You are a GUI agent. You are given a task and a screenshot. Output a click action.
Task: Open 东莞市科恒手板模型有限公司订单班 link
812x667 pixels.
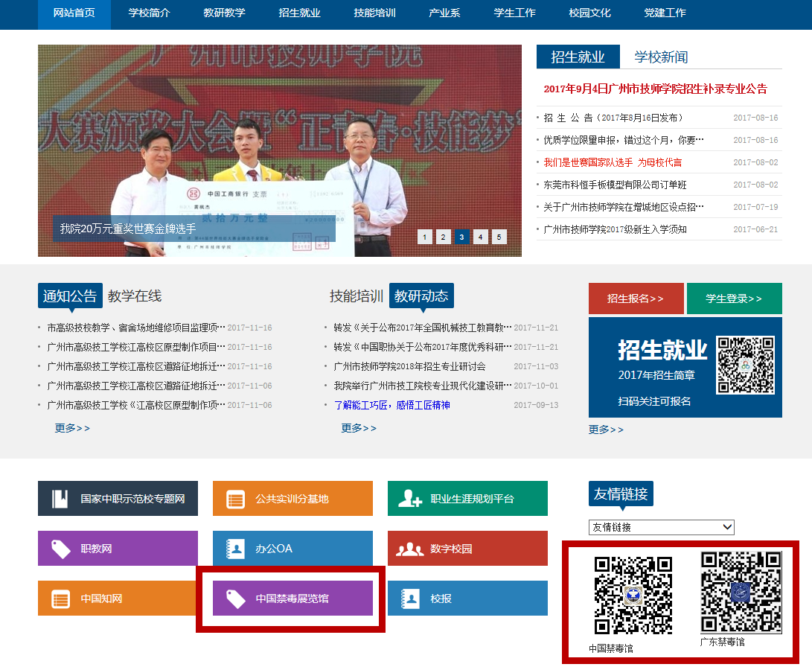[615, 185]
